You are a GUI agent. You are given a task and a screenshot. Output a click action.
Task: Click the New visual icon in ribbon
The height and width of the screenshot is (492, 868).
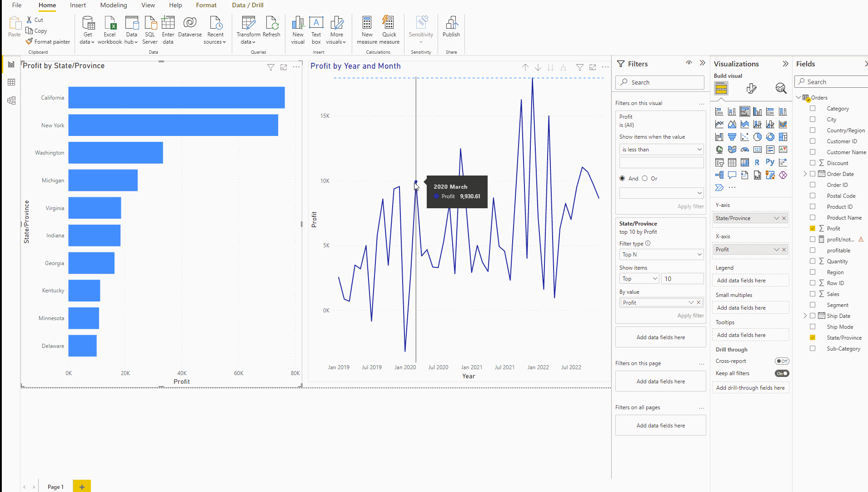[298, 28]
